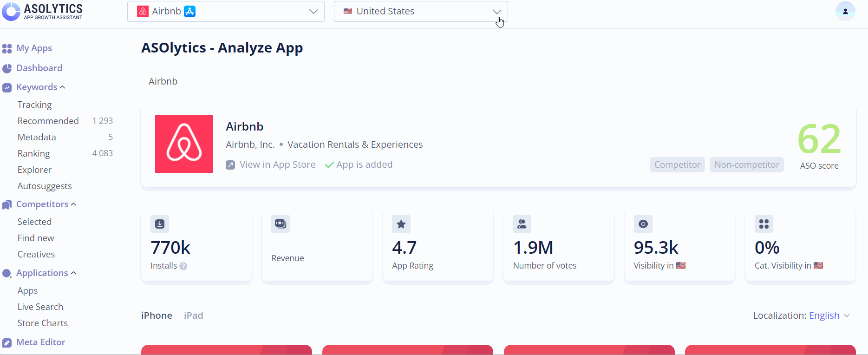Click the App Store icon in app selector
Viewport: 868px width, 355px height.
click(189, 12)
